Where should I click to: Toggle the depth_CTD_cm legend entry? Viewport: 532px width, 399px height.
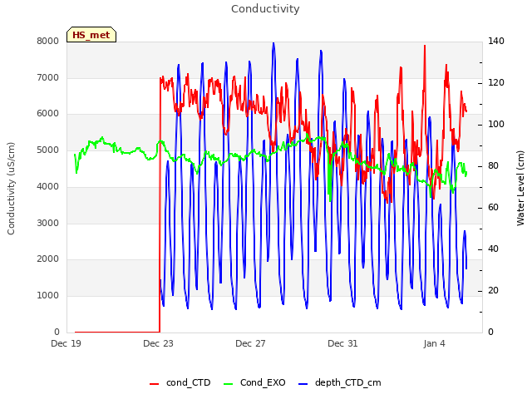(x=340, y=383)
